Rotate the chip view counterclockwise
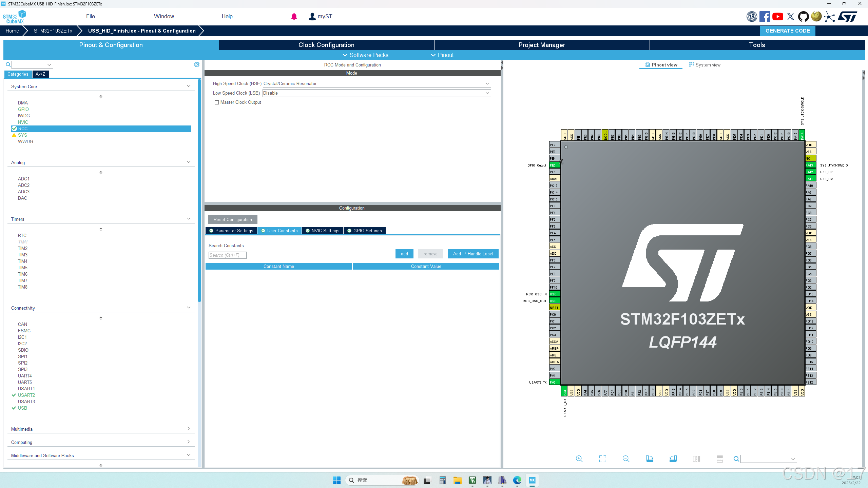868x488 pixels. [x=673, y=458]
